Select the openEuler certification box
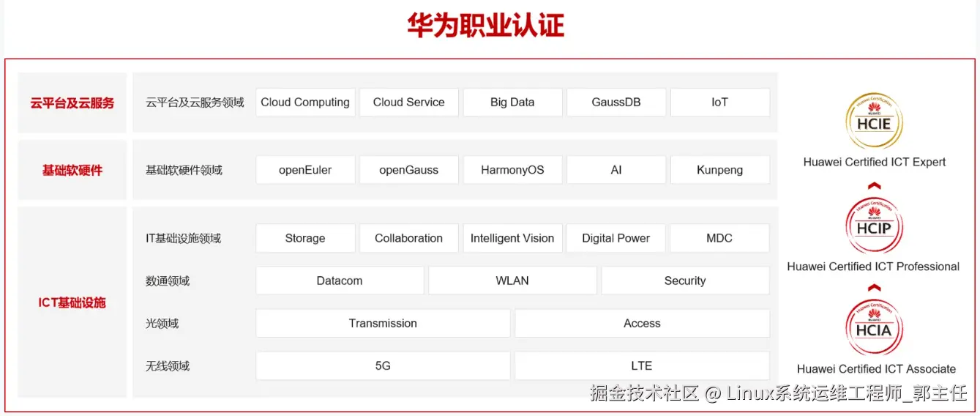Screen dimensions: 980x416 pyautogui.click(x=305, y=170)
